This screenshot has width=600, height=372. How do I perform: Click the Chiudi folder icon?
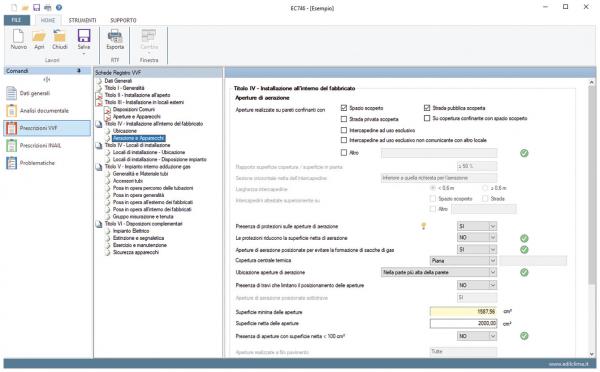[x=59, y=36]
